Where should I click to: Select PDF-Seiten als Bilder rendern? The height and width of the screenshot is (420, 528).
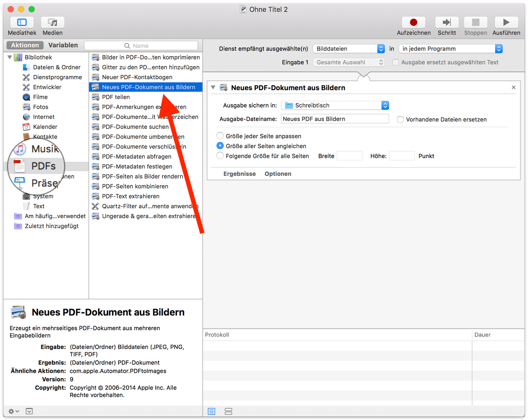pos(146,176)
